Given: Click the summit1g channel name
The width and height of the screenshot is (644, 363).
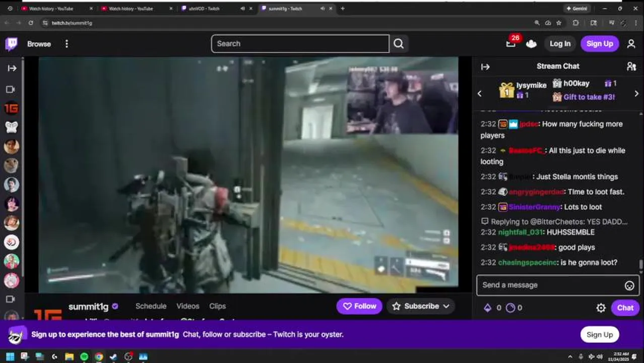Looking at the screenshot, I should pyautogui.click(x=88, y=307).
